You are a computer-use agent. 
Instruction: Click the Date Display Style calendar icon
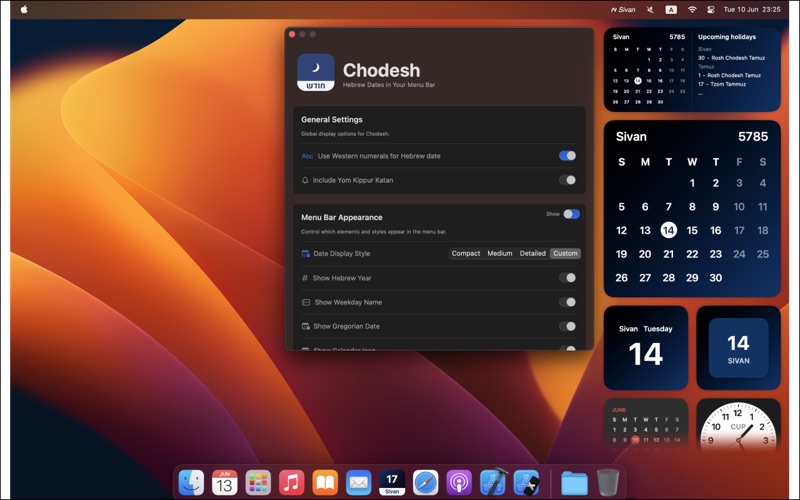tap(306, 254)
